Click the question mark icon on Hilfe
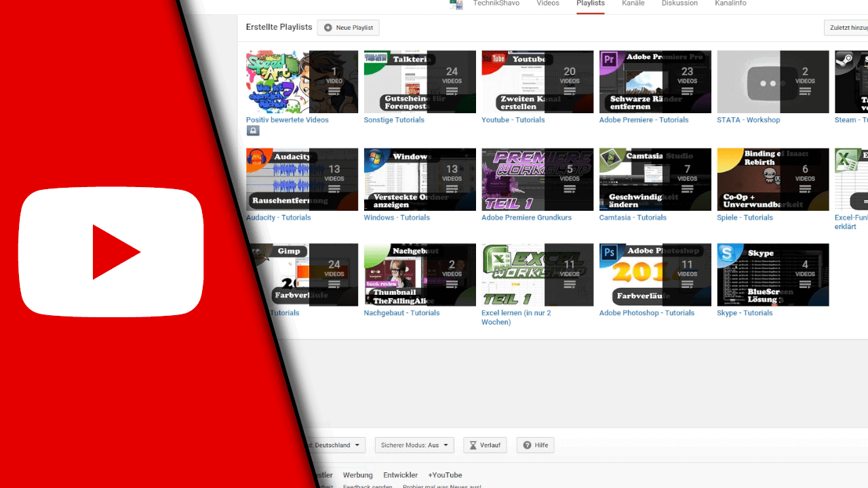 [x=526, y=445]
